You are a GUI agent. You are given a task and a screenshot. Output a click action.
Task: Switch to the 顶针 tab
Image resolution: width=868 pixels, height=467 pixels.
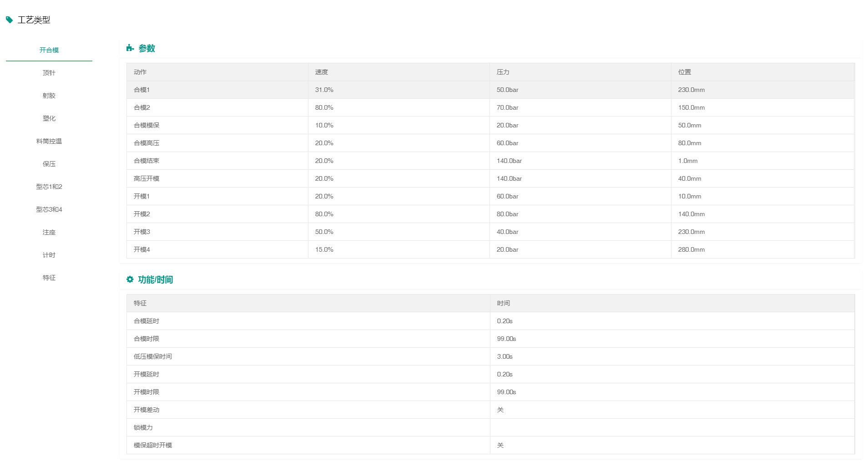tap(49, 73)
